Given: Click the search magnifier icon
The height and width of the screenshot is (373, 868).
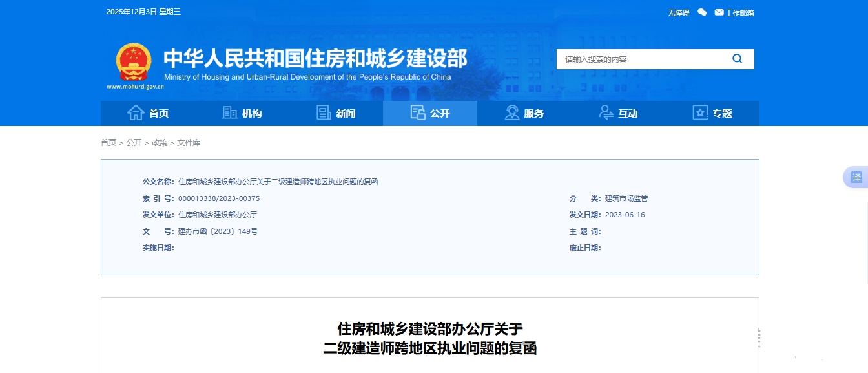Looking at the screenshot, I should [737, 59].
